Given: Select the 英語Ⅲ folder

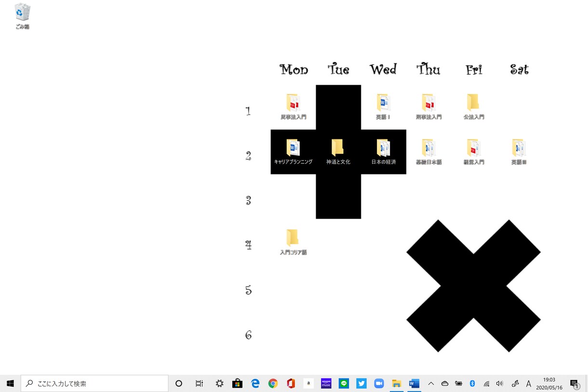Looking at the screenshot, I should coord(519,152).
